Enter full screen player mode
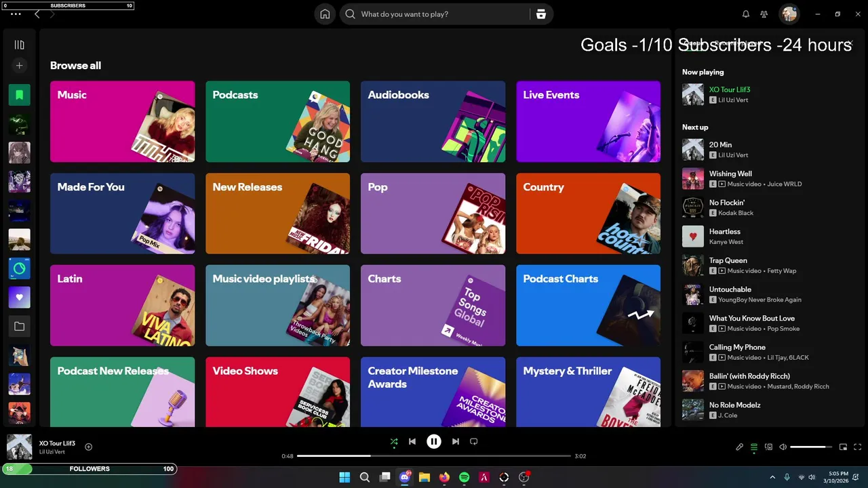 [858, 447]
